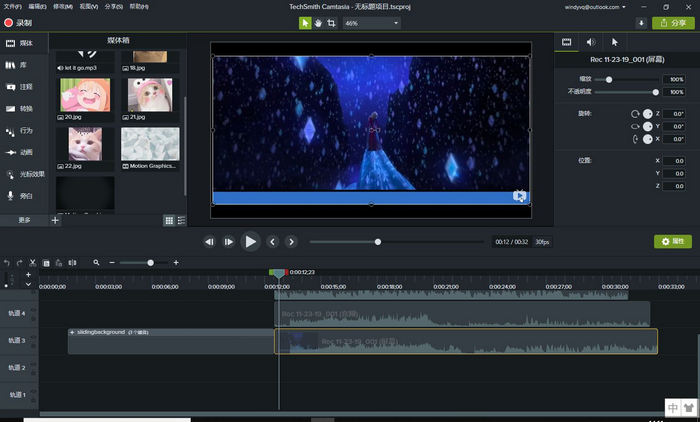
Task: Open the Behaviors tab in sidebar
Action: [x=24, y=131]
